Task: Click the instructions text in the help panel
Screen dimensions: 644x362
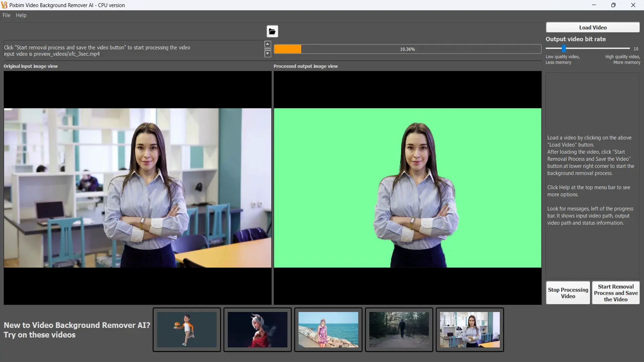Action: 591,180
